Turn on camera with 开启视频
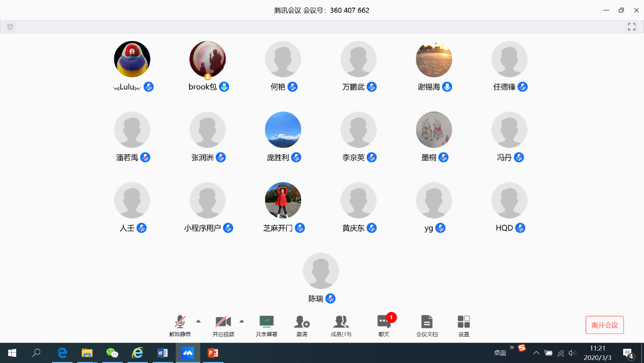This screenshot has height=363, width=644. pyautogui.click(x=223, y=325)
